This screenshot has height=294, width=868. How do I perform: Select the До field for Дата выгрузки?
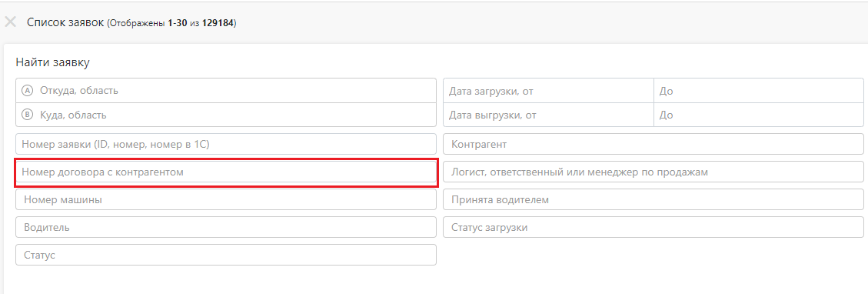pyautogui.click(x=758, y=115)
